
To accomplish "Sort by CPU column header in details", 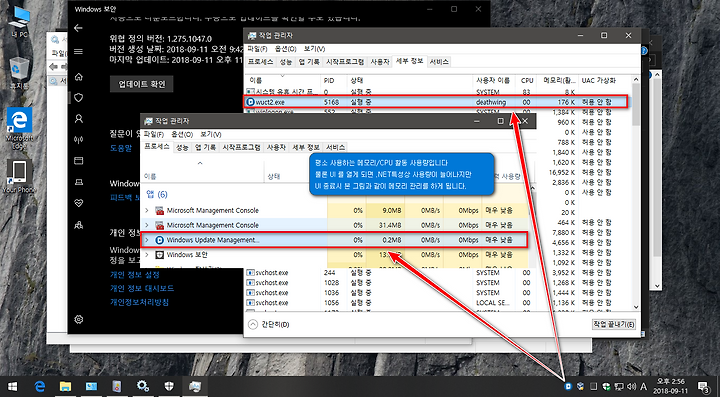I will coord(527,80).
